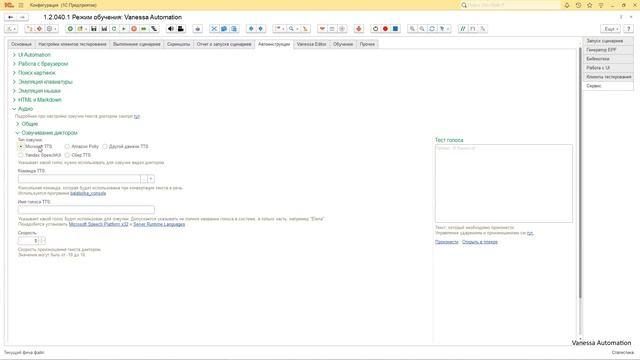Screen dimensions: 640x360
Task: Select the Microsoft TTS radio option
Action: tap(21, 146)
